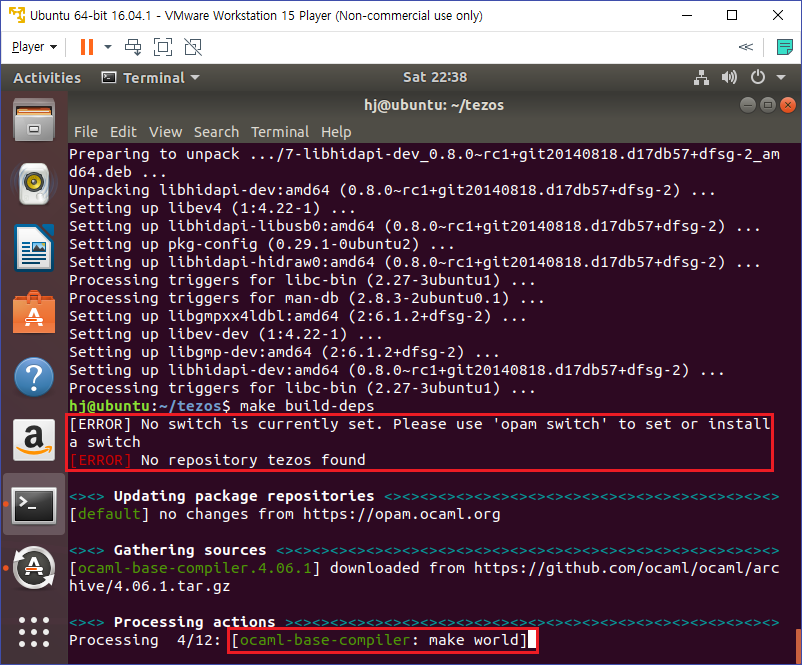Screen dimensions: 802x665
Task: Open the File menu in terminal
Action: [85, 132]
